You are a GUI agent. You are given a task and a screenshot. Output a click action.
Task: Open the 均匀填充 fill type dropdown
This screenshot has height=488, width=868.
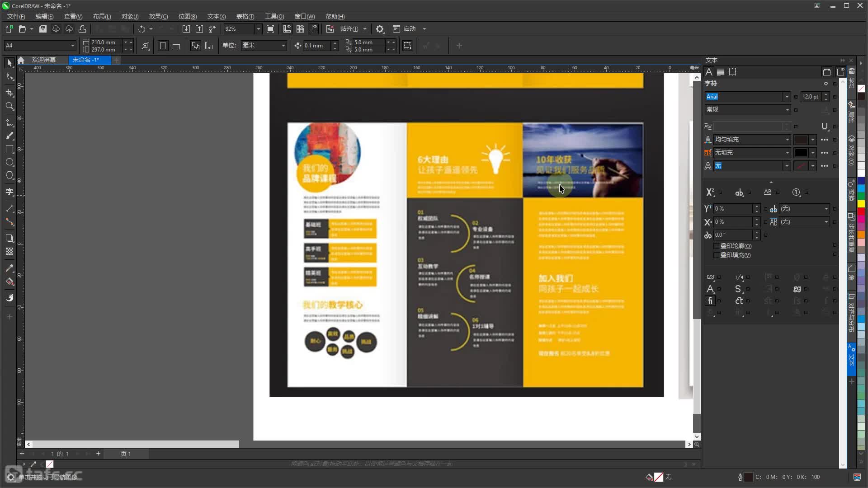pyautogui.click(x=787, y=140)
